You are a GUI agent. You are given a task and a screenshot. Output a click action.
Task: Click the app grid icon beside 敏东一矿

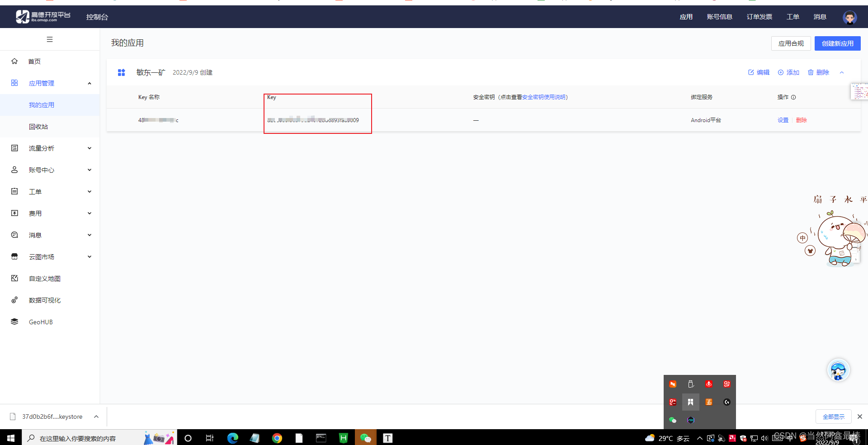[x=121, y=72]
